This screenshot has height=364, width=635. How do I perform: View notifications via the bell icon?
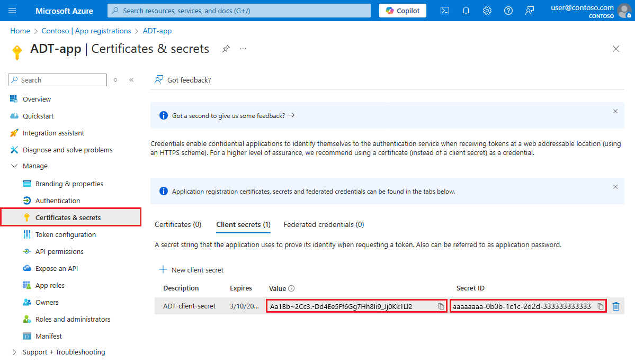(x=466, y=10)
